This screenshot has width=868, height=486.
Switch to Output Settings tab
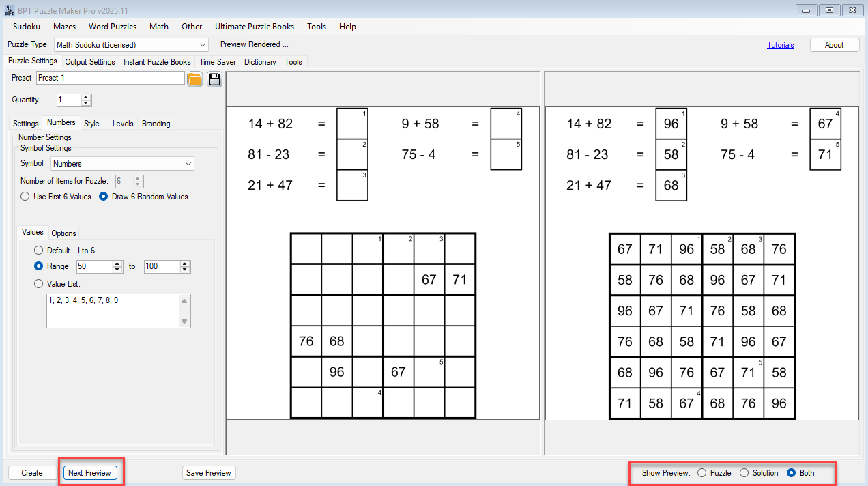coord(90,62)
